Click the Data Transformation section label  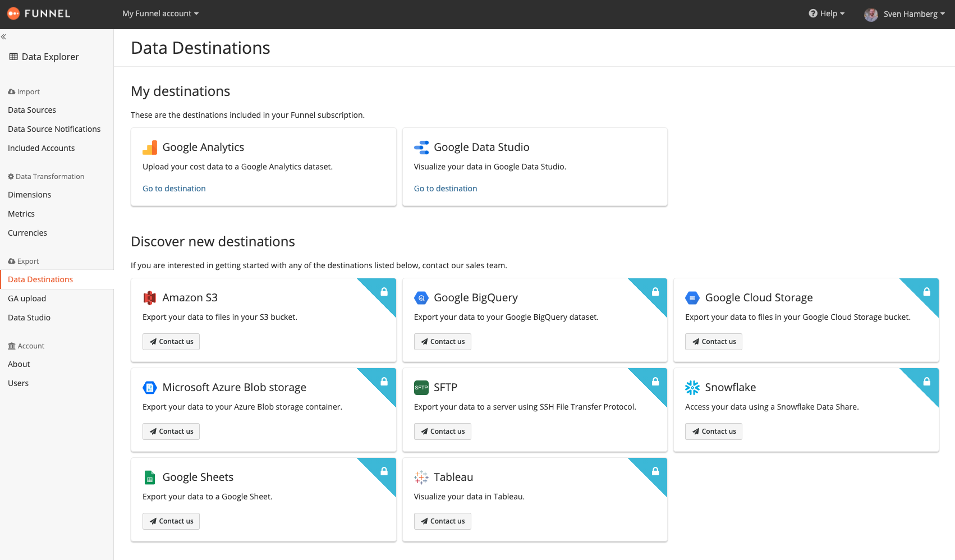pyautogui.click(x=46, y=177)
